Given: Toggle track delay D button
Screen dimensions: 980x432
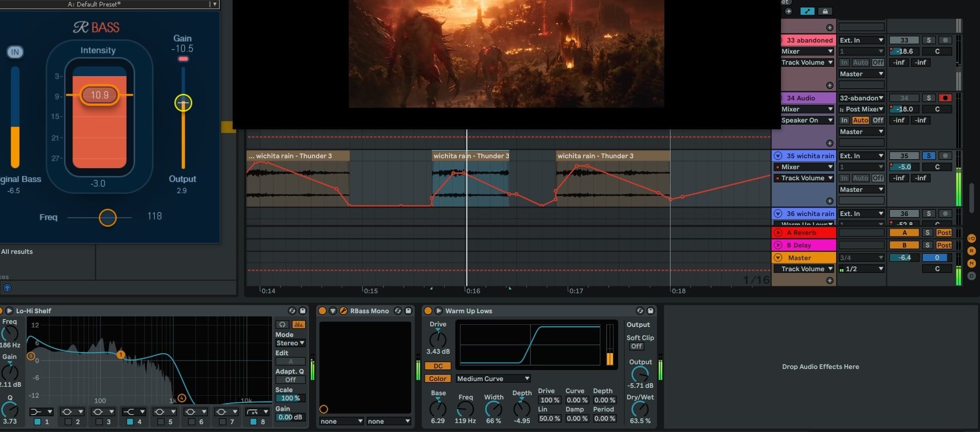Looking at the screenshot, I should tap(971, 275).
